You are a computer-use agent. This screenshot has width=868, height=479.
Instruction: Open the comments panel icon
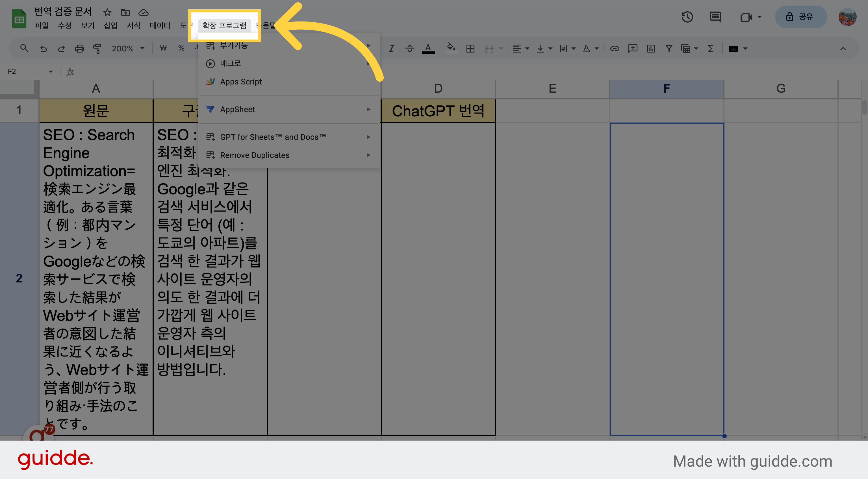click(715, 17)
